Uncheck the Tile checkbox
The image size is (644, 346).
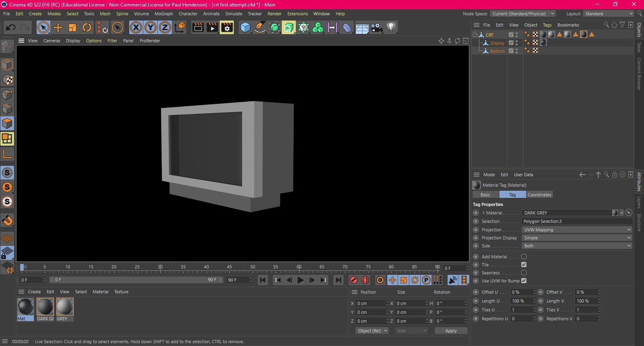[x=524, y=265]
